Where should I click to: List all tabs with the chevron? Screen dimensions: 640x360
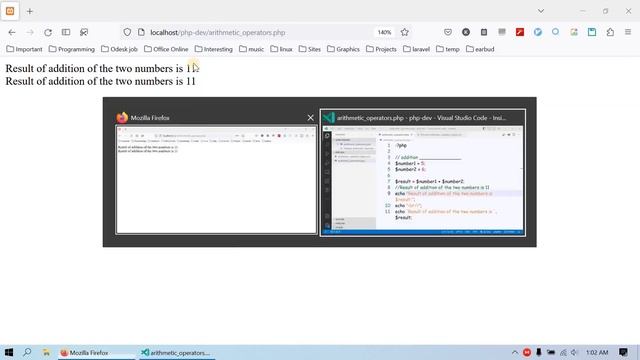541,11
